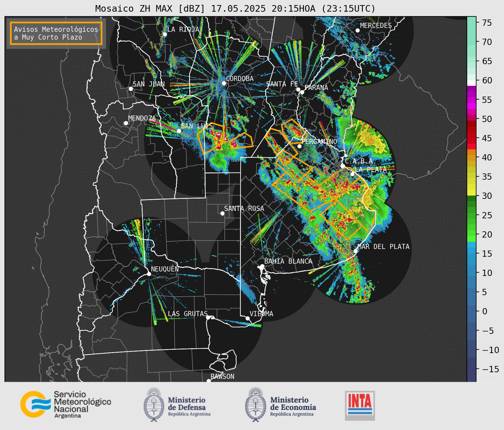Click the INTA logo
This screenshot has height=430, width=504.
pyautogui.click(x=360, y=405)
